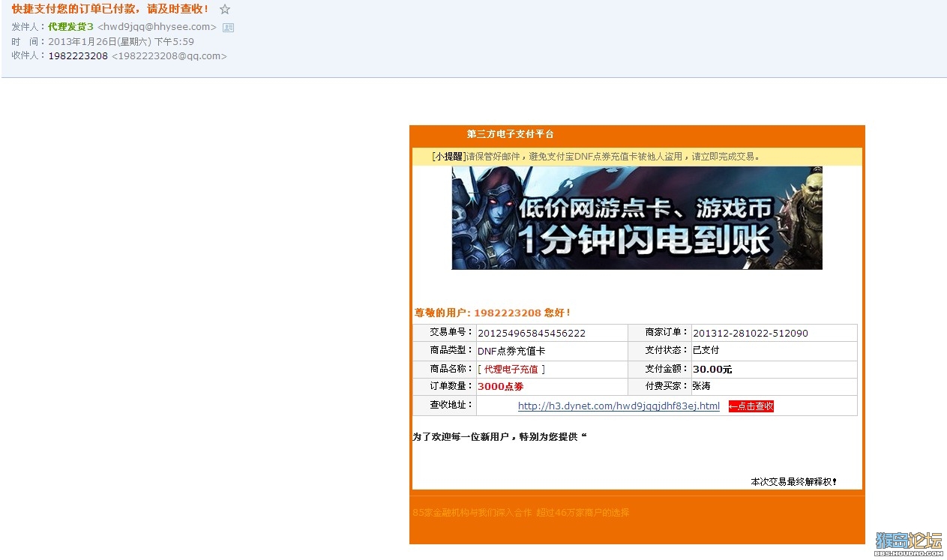This screenshot has width=947, height=560.
Task: Click the 订单数量 label cell
Action: (445, 387)
